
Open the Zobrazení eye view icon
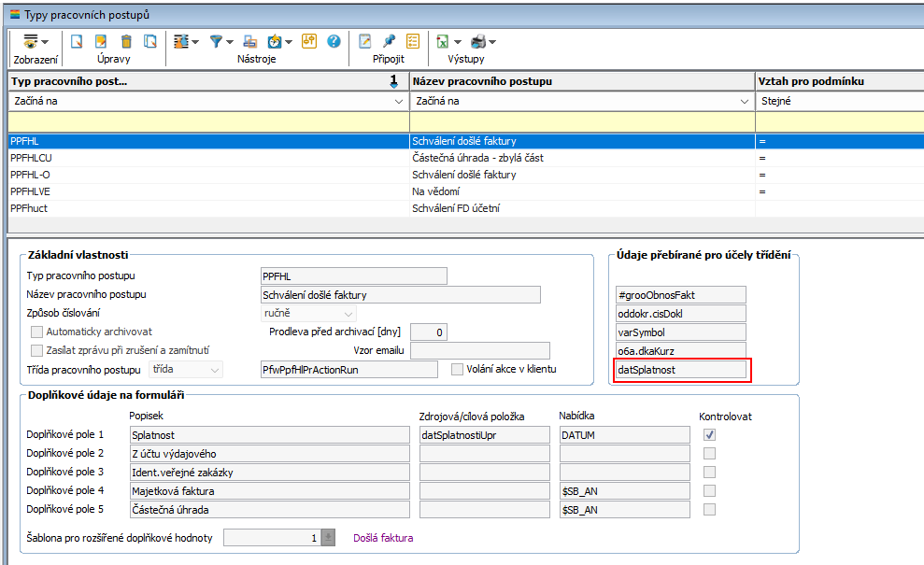point(31,41)
